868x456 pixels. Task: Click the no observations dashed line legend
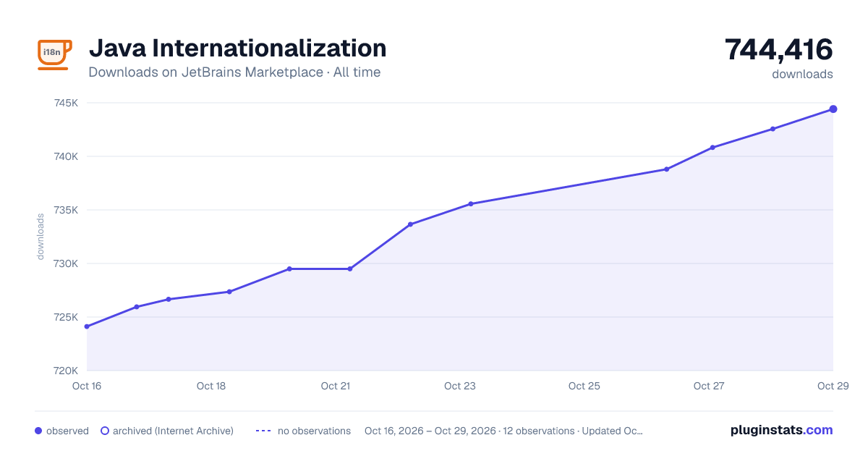point(263,431)
